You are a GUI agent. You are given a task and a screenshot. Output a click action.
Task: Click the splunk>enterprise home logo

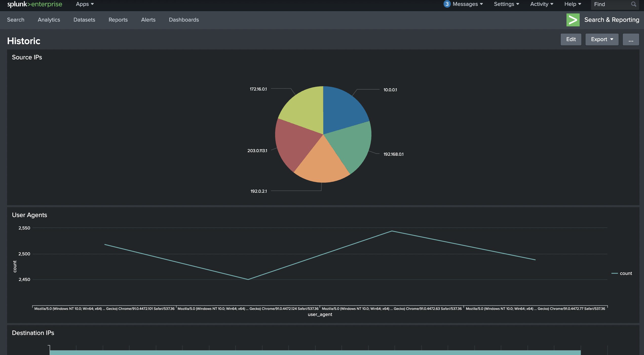(x=34, y=4)
